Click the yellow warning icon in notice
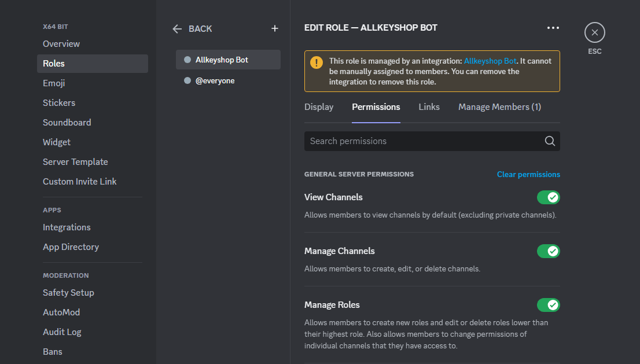 [x=317, y=62]
